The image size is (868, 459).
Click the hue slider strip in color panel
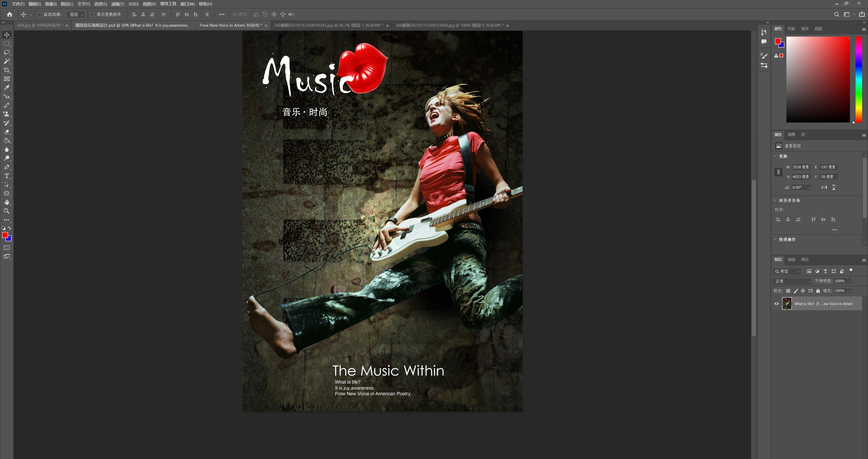point(859,79)
